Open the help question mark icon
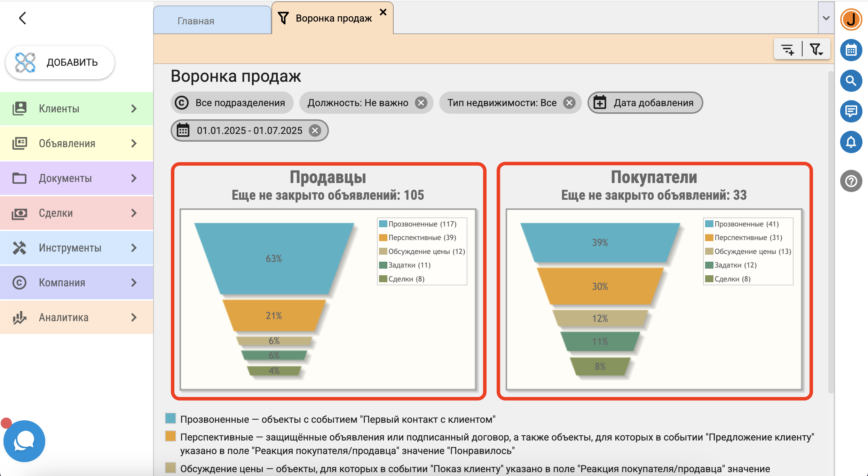The height and width of the screenshot is (476, 868). (851, 181)
